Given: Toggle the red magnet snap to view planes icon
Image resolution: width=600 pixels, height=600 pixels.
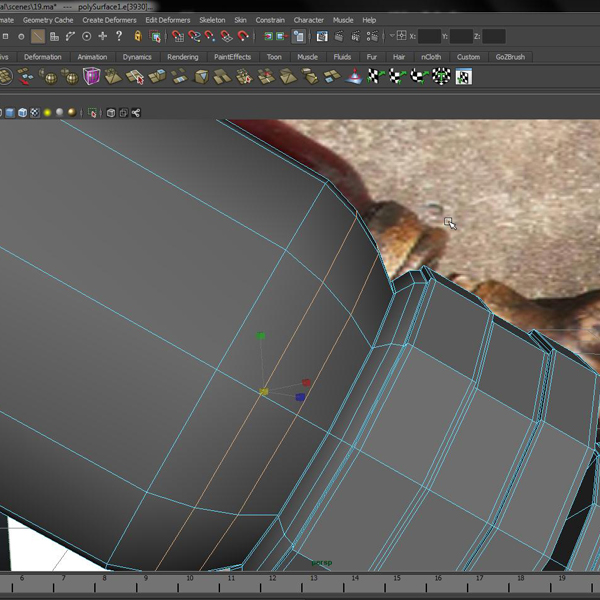Looking at the screenshot, I should 227,36.
